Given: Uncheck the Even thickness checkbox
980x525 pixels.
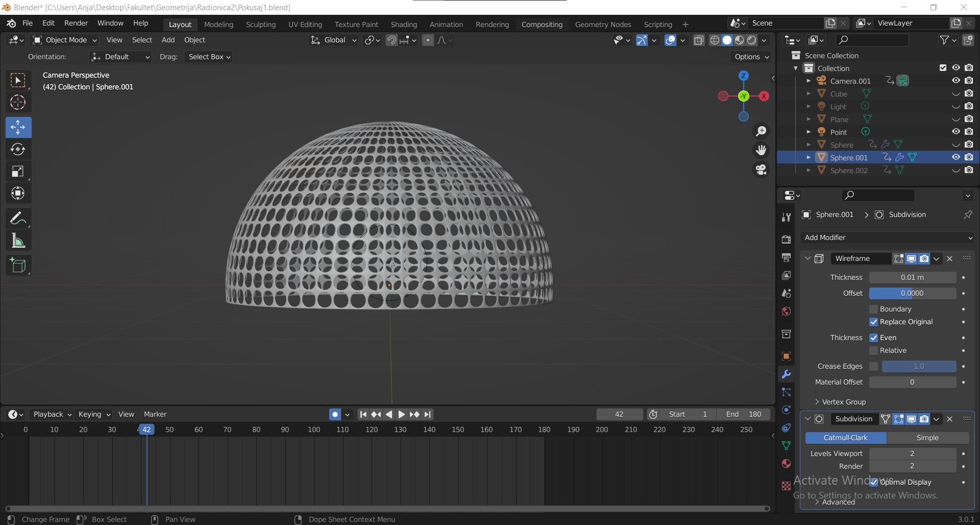Looking at the screenshot, I should [873, 338].
